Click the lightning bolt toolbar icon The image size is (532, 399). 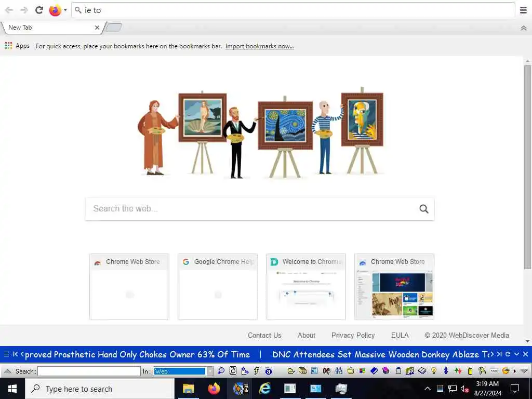pos(257,371)
